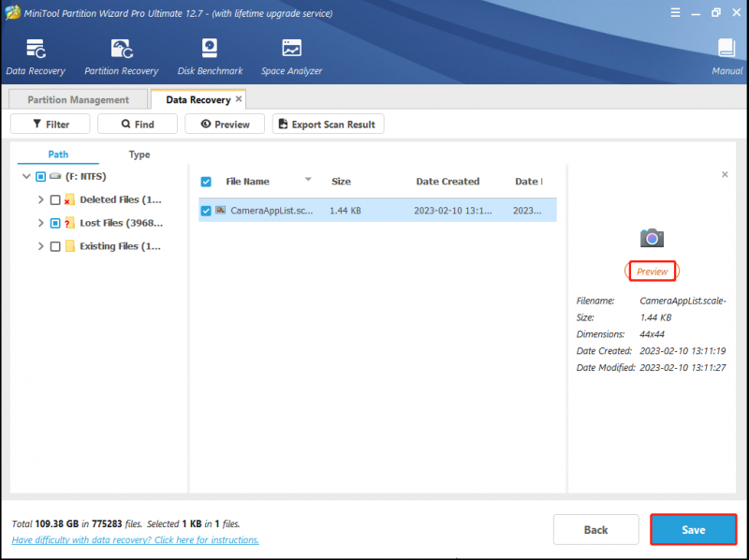Expand the Lost Files tree node
The height and width of the screenshot is (560, 749).
pos(40,223)
